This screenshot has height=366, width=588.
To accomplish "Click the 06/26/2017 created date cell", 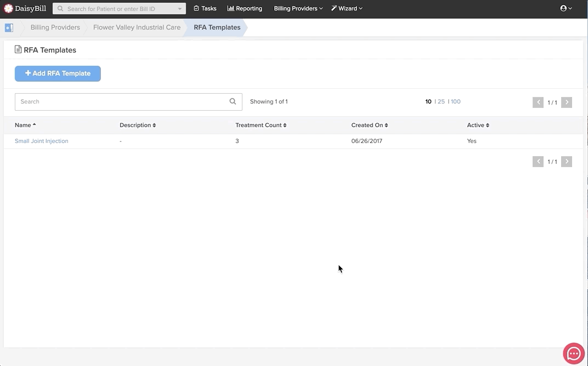I will coord(367,141).
